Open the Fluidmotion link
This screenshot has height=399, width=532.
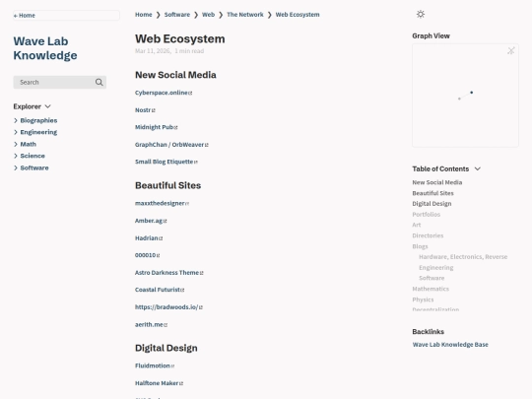tap(155, 366)
